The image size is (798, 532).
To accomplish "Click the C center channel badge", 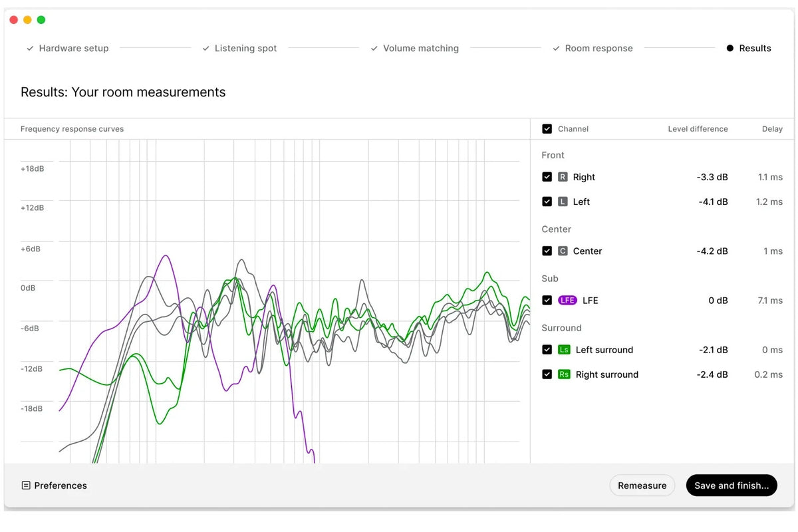I will click(x=563, y=251).
